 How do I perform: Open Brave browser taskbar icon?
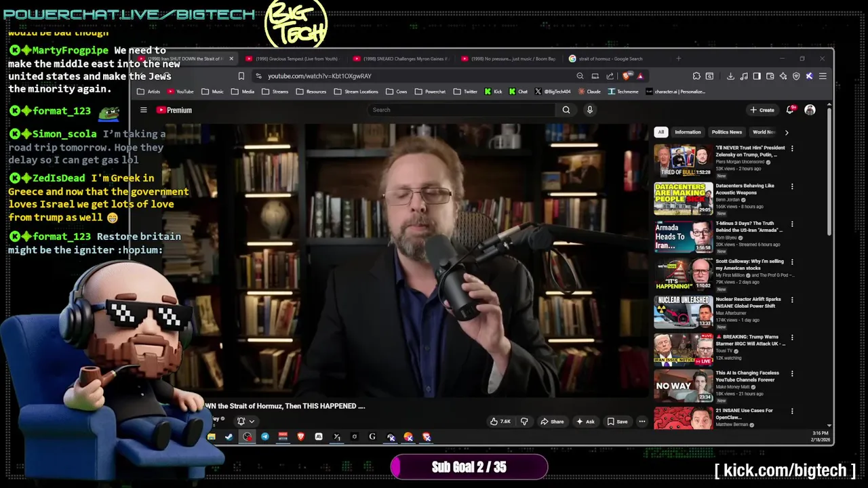(300, 437)
